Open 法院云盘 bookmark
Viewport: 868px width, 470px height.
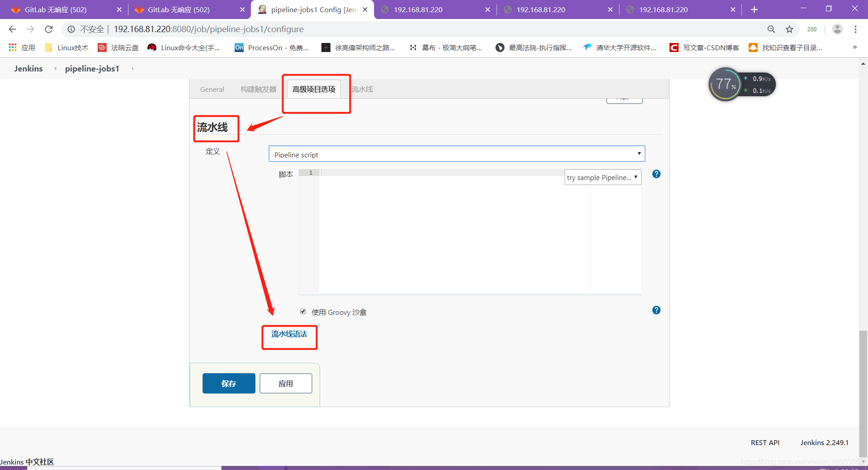[x=118, y=47]
